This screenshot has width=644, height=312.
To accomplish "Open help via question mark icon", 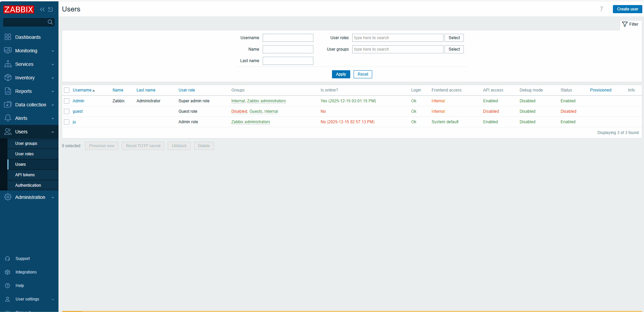I will click(x=601, y=9).
